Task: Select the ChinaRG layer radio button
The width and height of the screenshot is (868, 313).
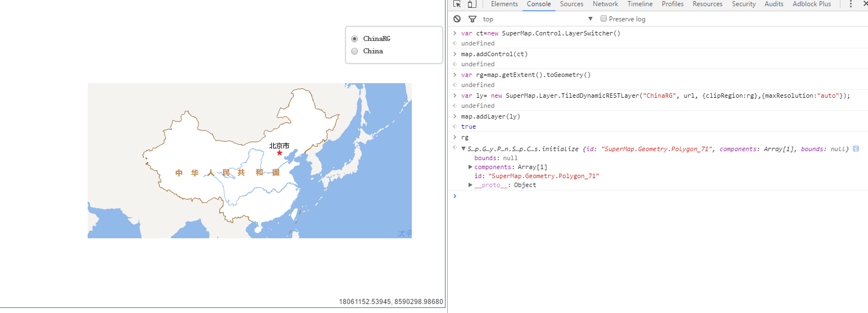Action: point(355,39)
